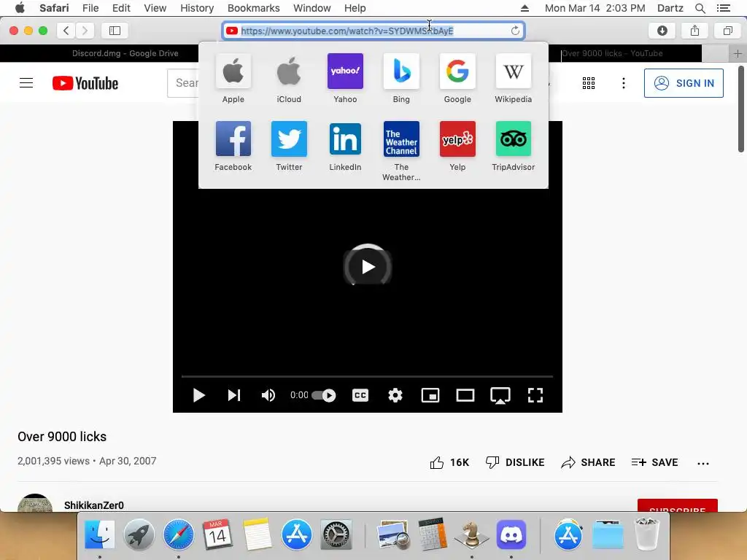The width and height of the screenshot is (747, 560).
Task: Open YouTube apps grid icon
Action: (x=589, y=83)
